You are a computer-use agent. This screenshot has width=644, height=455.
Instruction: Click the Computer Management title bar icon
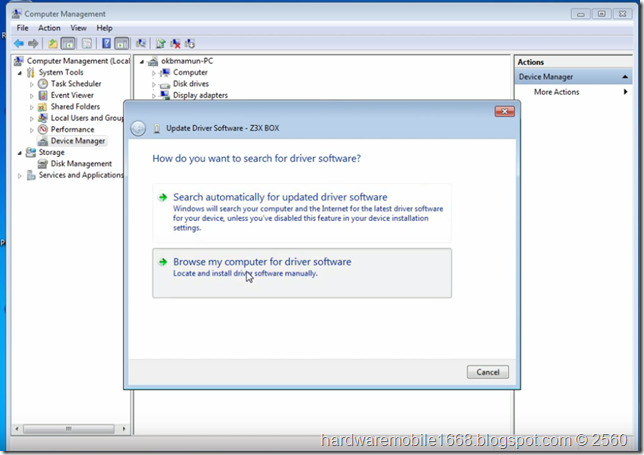coord(16,14)
